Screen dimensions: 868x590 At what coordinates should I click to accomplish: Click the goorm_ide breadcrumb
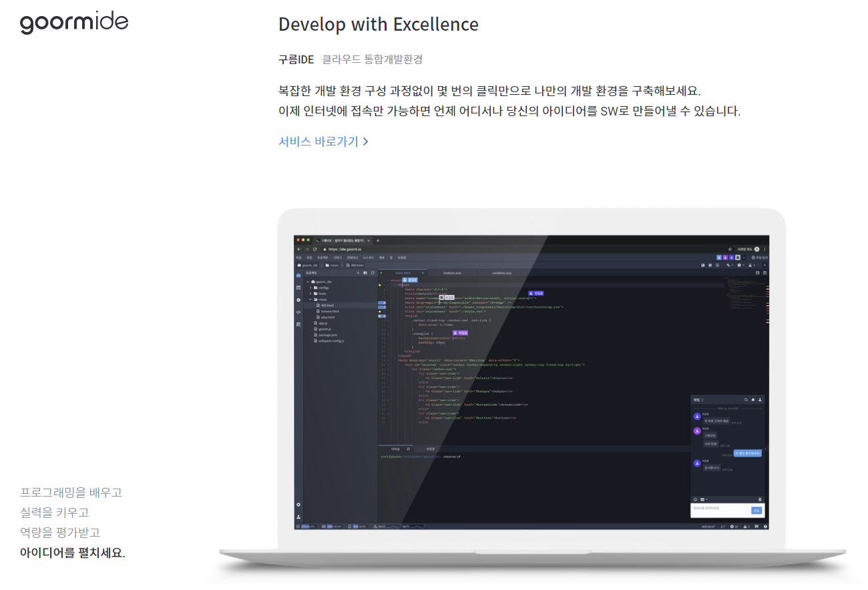click(308, 265)
